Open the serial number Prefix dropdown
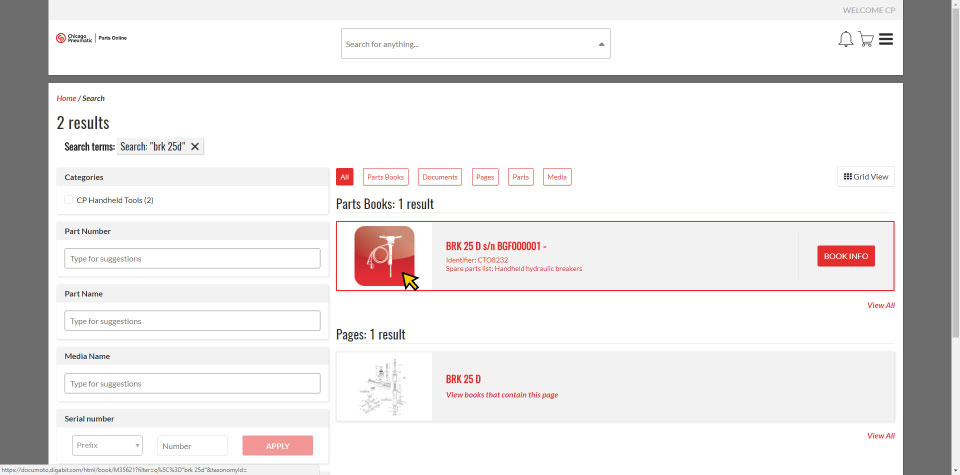 tap(107, 446)
